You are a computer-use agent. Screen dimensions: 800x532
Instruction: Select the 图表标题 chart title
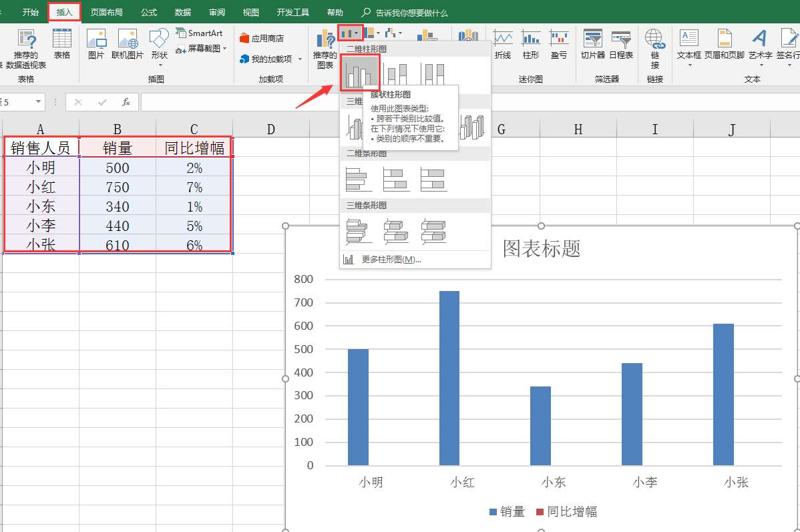coord(542,249)
